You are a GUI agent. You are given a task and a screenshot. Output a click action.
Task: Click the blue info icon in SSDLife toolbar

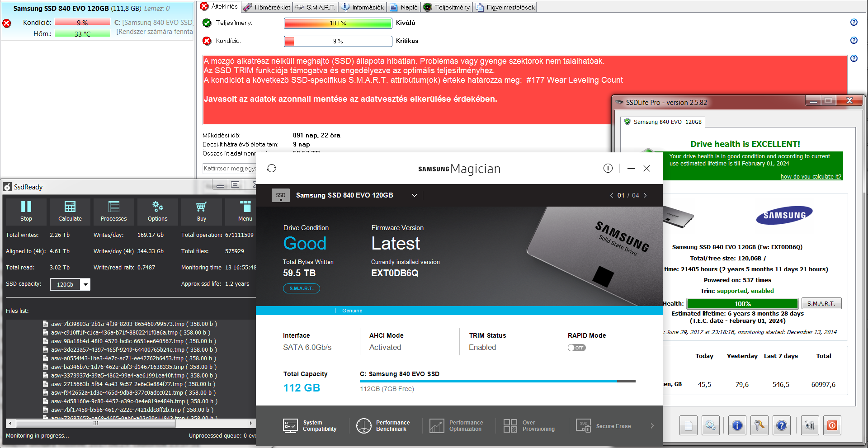(737, 425)
